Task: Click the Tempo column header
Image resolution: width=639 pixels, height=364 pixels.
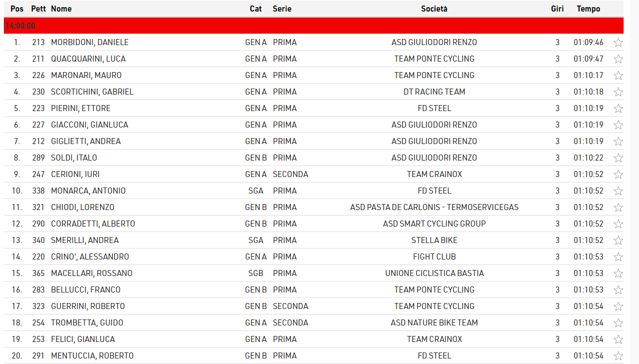Action: [x=588, y=9]
